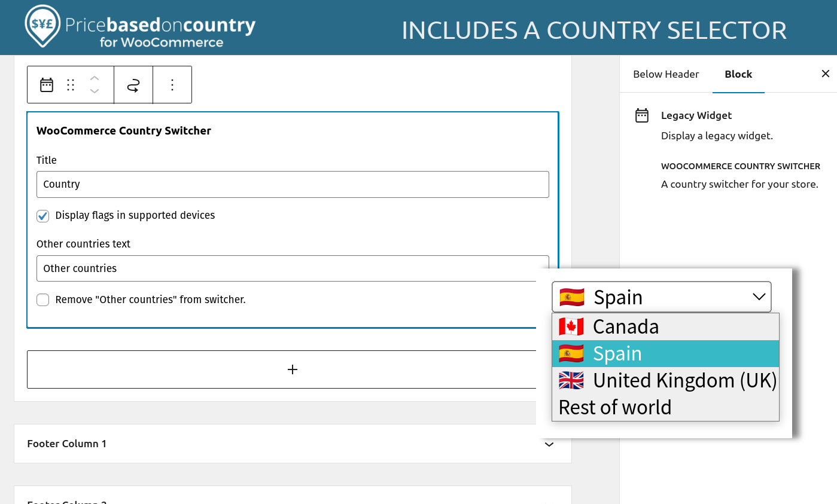Screen dimensions: 837x504
Task: Select Spain in the country list
Action: [665, 353]
